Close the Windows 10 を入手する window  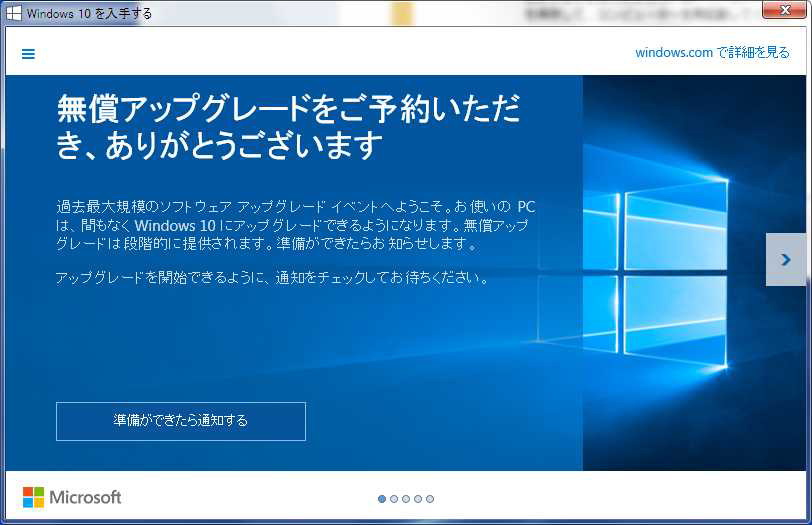tap(784, 10)
